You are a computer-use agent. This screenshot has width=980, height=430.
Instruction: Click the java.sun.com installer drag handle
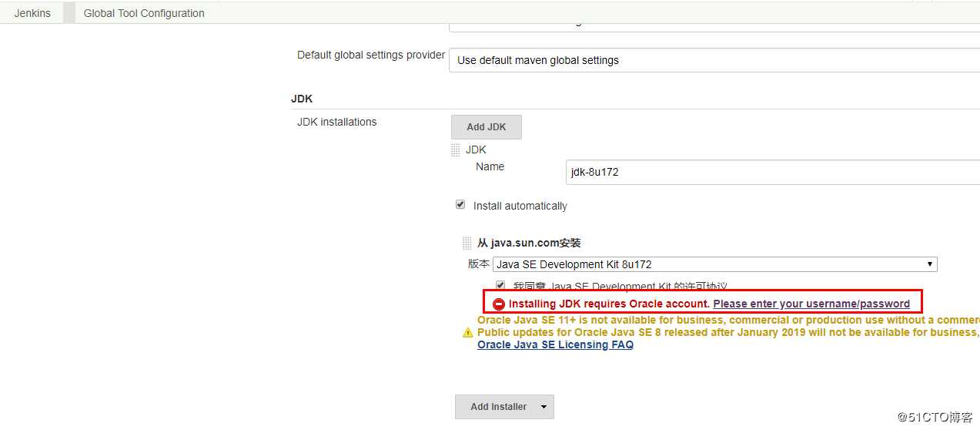pyautogui.click(x=467, y=244)
